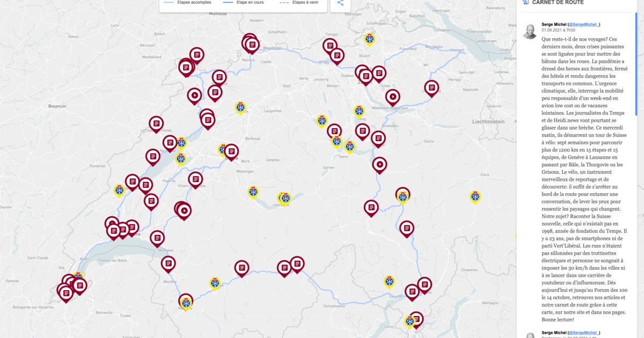Open the video marker near Rapperswil
This screenshot has height=338, width=644.
tap(392, 97)
